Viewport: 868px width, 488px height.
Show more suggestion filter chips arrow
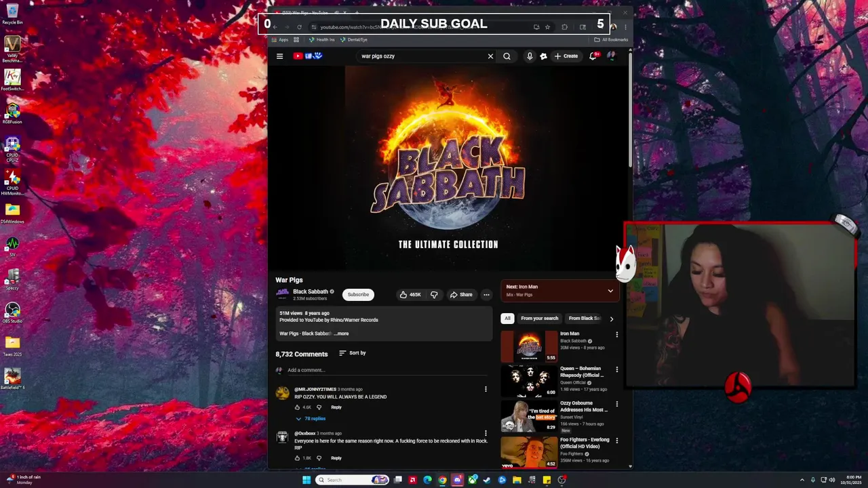tap(611, 319)
